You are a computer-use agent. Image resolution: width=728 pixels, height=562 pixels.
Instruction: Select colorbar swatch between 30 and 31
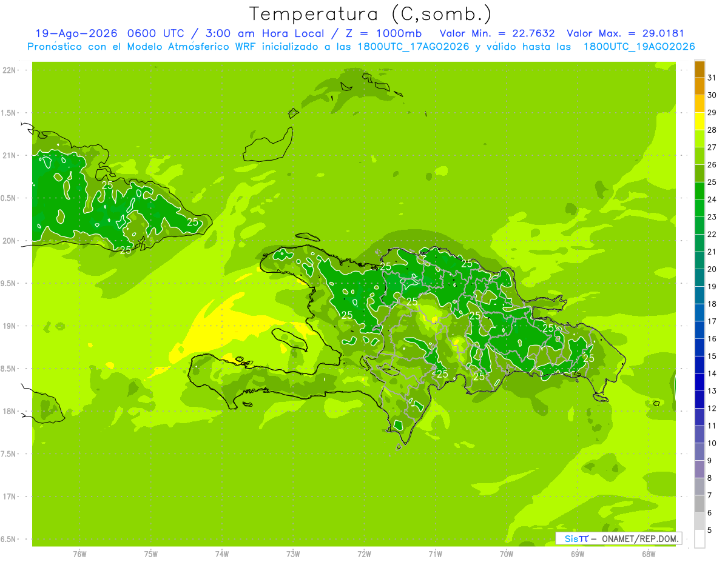tap(699, 87)
